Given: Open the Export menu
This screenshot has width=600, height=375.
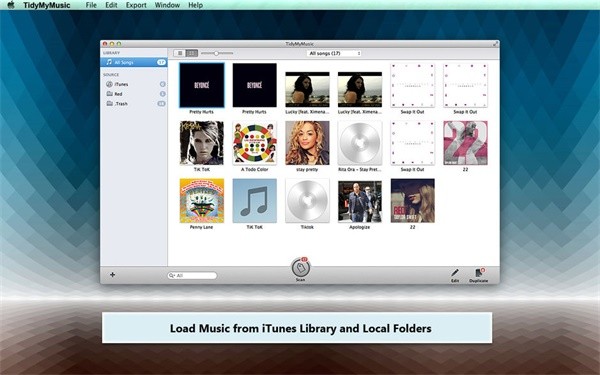Looking at the screenshot, I should pyautogui.click(x=136, y=5).
